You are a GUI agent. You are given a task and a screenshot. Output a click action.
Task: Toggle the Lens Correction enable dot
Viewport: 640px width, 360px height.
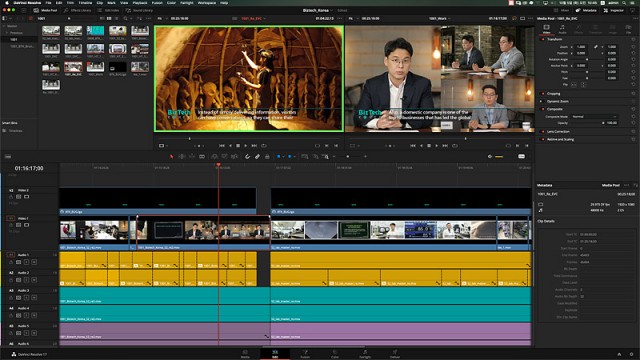click(x=543, y=132)
